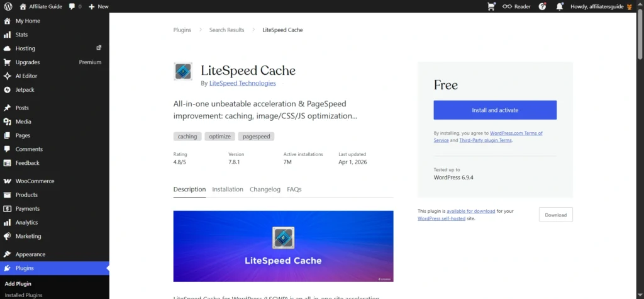Open Installed Plugins submenu item
644x299 pixels.
click(x=23, y=295)
